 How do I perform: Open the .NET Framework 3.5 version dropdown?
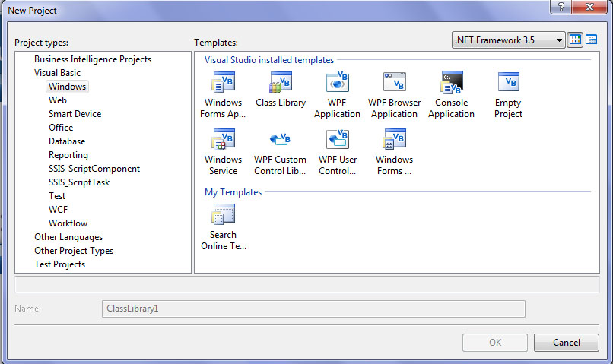tap(509, 40)
